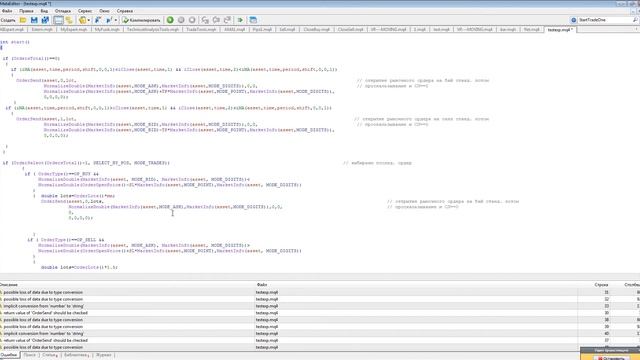Open the trading terminal window icon
The image size is (640, 360).
pos(253,20)
